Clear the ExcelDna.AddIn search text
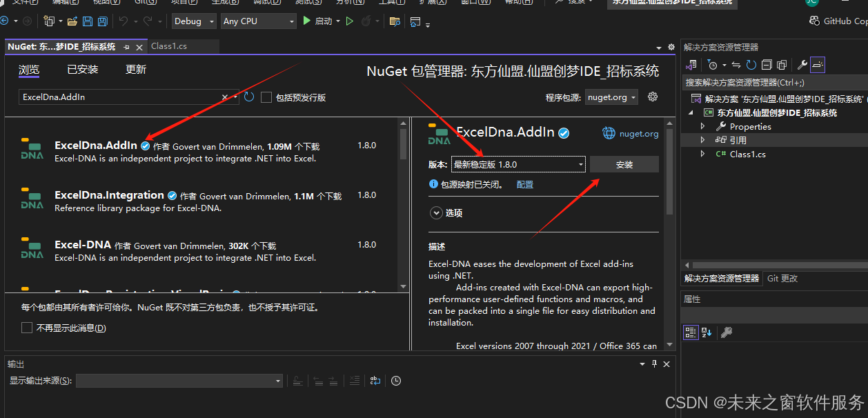The width and height of the screenshot is (868, 418). 225,97
